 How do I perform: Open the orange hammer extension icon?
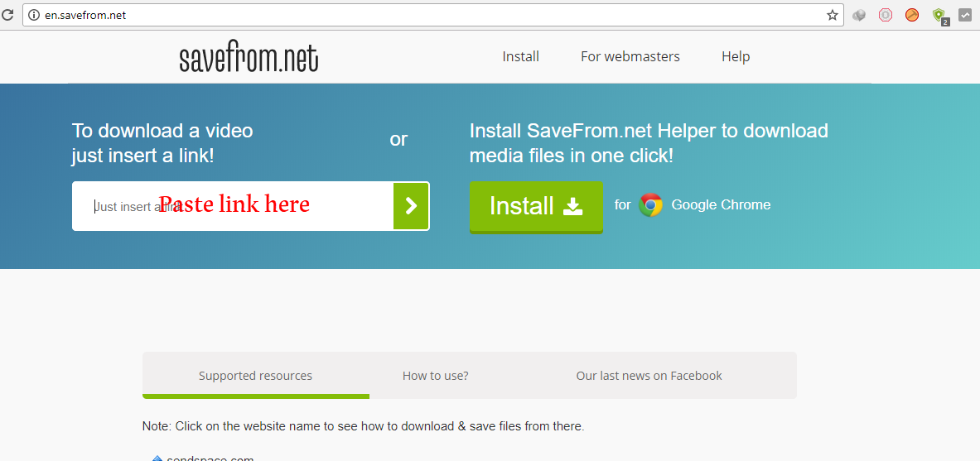click(x=912, y=15)
